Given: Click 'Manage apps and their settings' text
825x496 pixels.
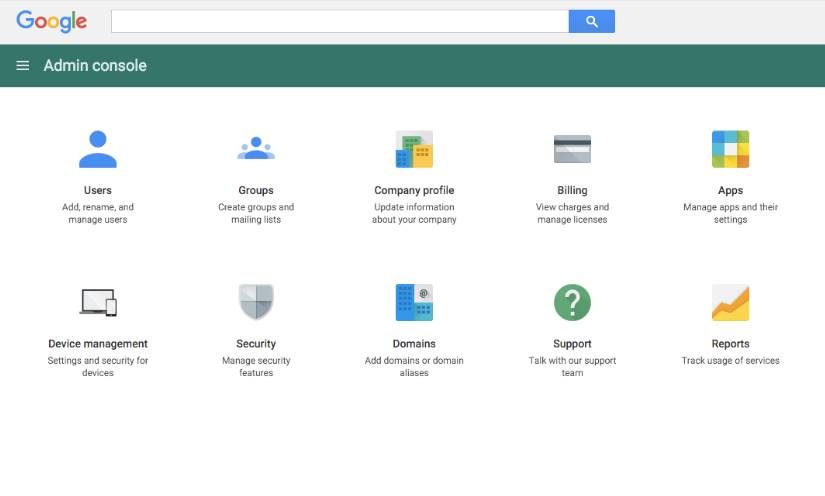Looking at the screenshot, I should pyautogui.click(x=730, y=214).
